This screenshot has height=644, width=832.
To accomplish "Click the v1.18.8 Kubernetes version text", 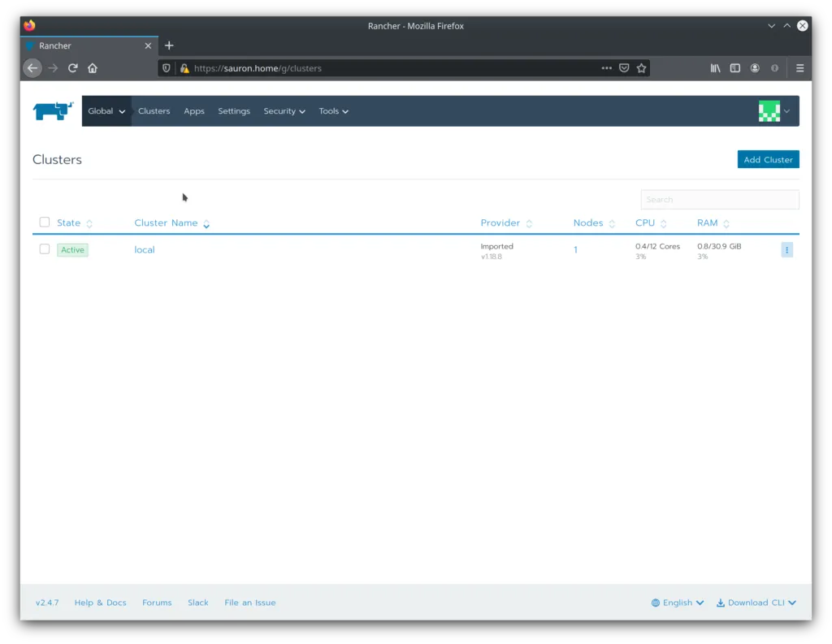I will pos(492,257).
